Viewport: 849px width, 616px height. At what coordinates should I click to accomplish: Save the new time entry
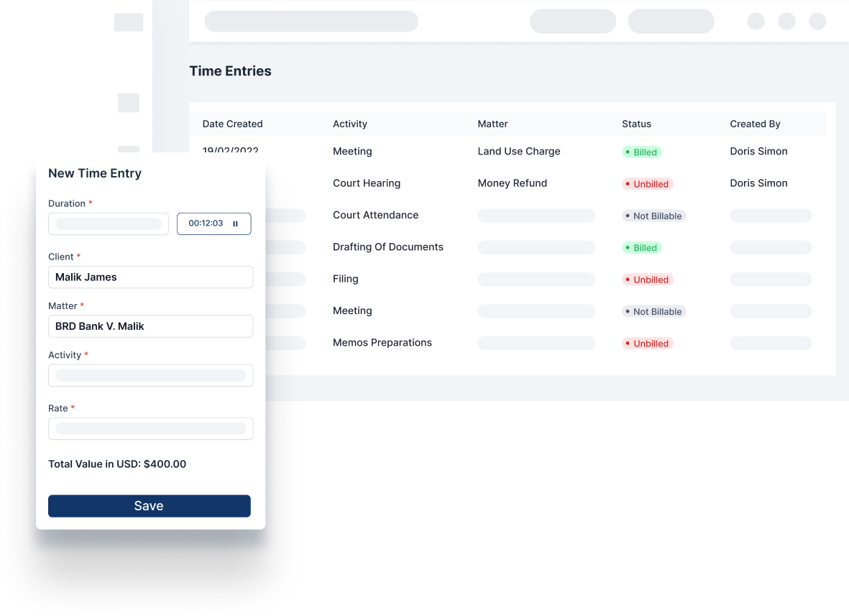pos(150,505)
